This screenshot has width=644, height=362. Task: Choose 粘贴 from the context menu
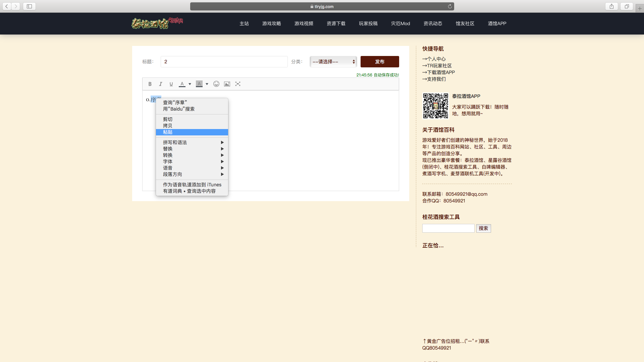[x=168, y=132]
